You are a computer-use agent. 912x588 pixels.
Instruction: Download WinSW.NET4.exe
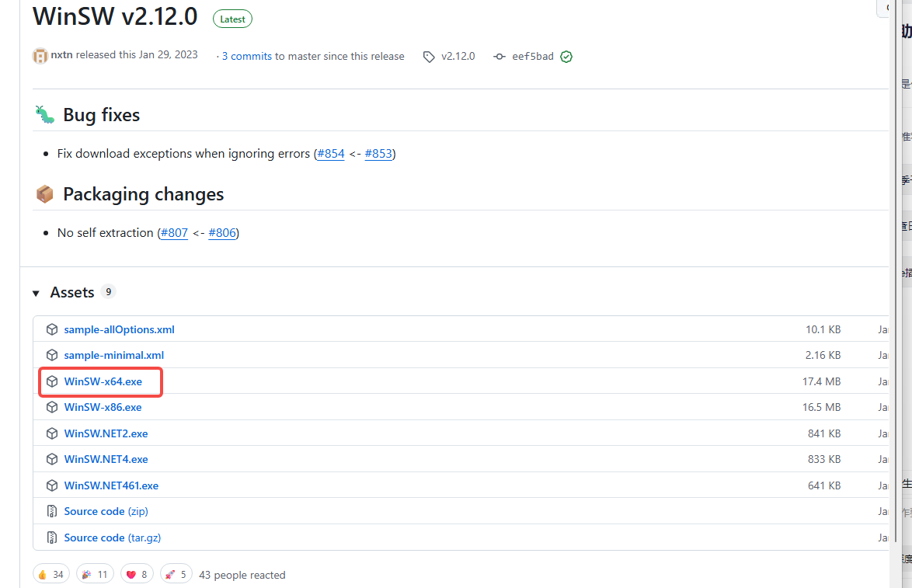[x=106, y=459]
